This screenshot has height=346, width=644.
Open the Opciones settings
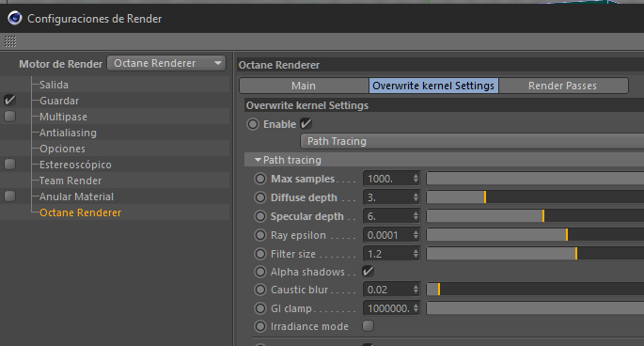point(62,149)
